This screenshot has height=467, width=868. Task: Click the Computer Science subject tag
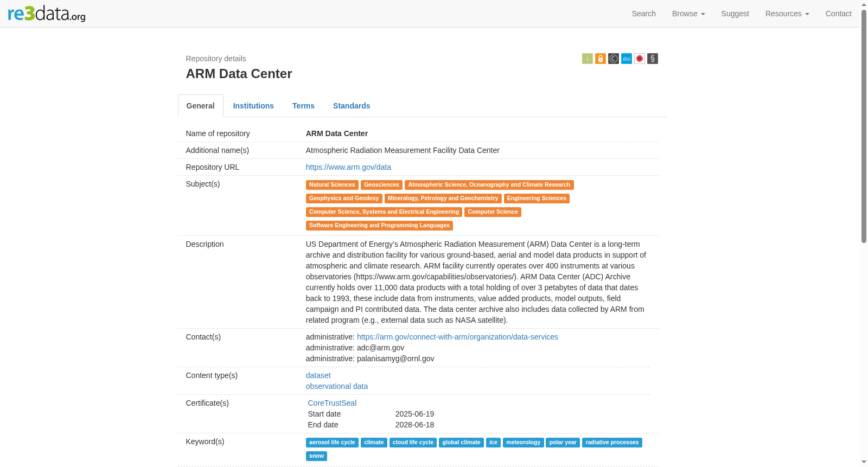(493, 212)
